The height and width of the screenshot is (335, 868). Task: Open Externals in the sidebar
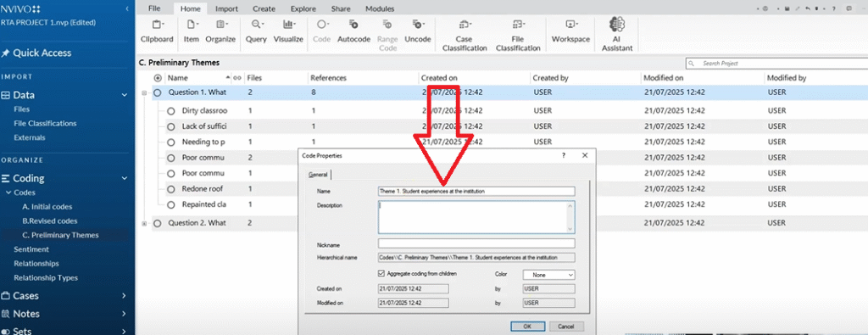(x=30, y=137)
